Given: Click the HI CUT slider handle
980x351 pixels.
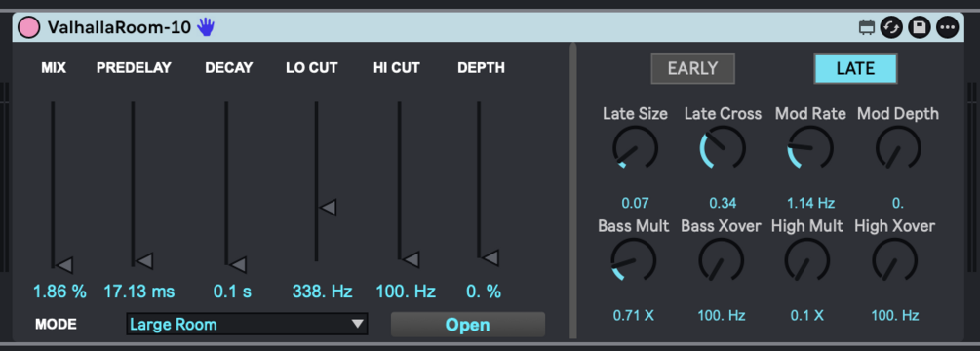Looking at the screenshot, I should coord(411,259).
